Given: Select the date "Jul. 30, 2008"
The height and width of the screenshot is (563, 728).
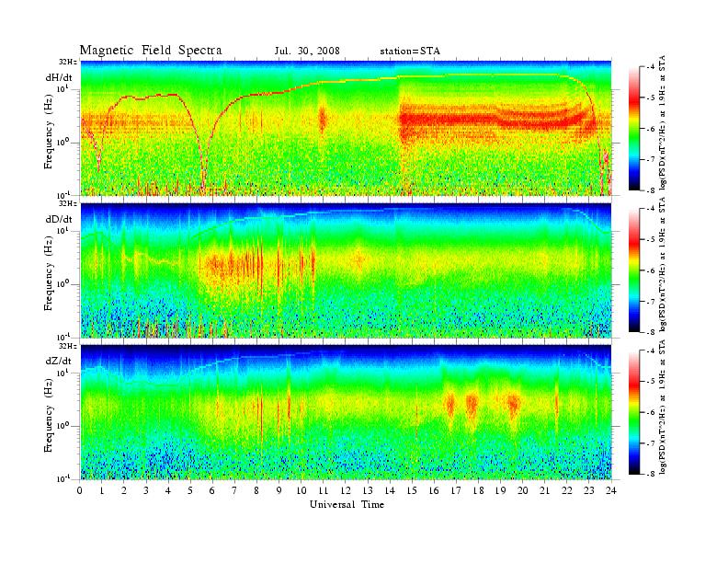Looking at the screenshot, I should [x=307, y=52].
